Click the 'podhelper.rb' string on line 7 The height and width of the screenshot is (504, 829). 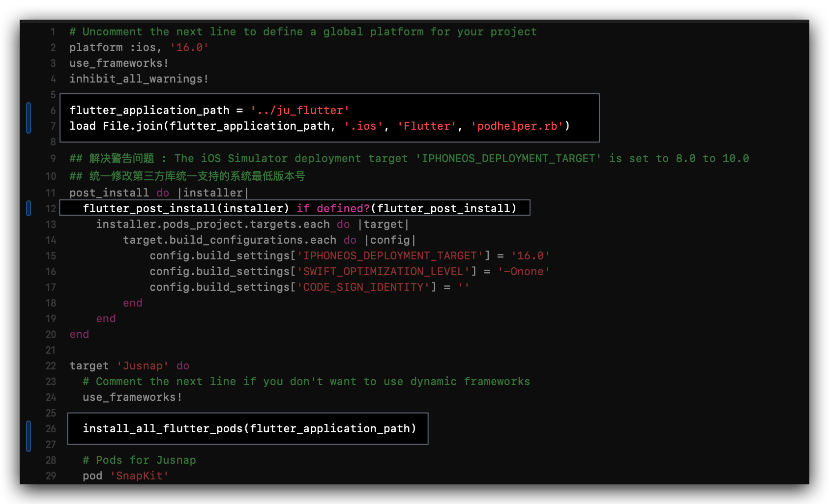coord(517,126)
